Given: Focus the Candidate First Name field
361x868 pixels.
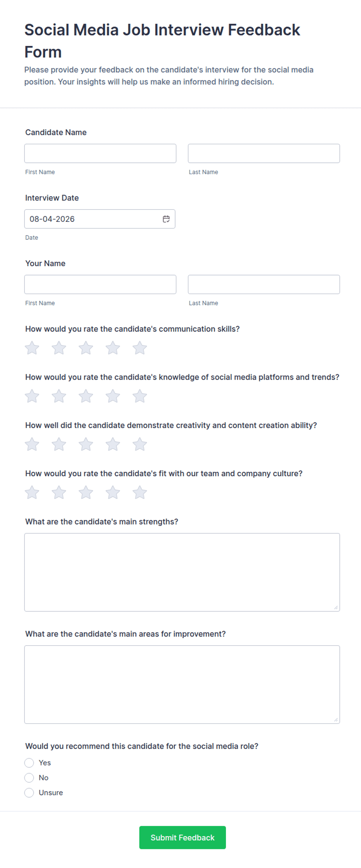Looking at the screenshot, I should 100,153.
